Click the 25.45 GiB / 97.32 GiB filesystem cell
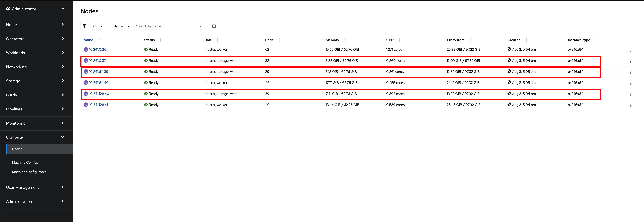Viewport: 644px width, 222px height. coord(464,105)
